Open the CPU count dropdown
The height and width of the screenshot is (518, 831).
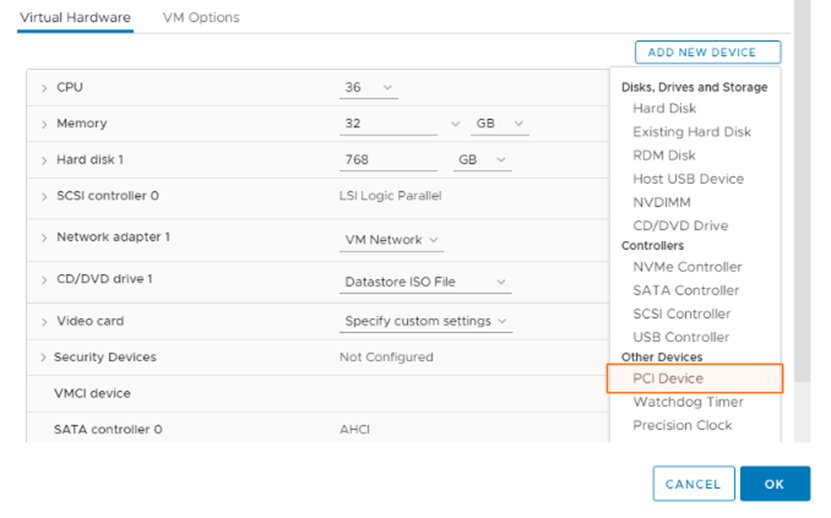point(368,88)
